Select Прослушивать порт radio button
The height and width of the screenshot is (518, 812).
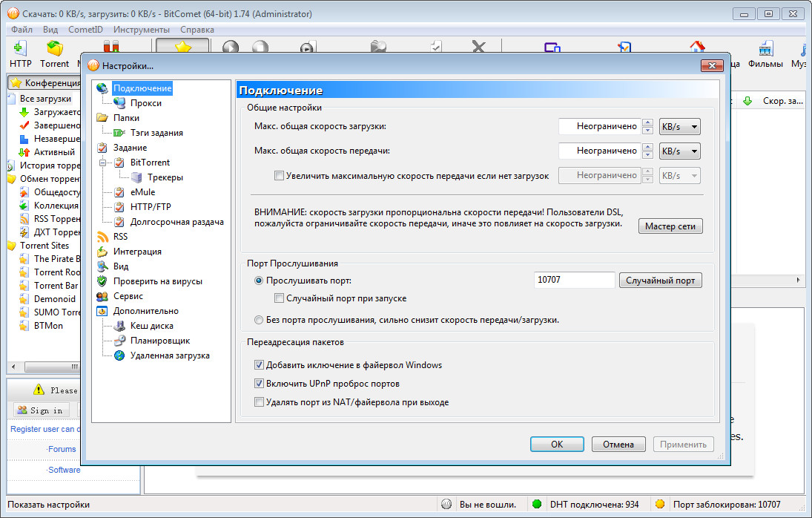click(x=259, y=281)
